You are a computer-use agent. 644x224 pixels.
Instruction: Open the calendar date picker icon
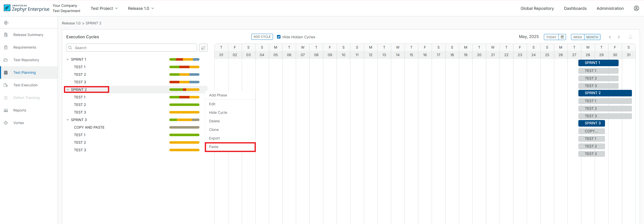coord(562,37)
